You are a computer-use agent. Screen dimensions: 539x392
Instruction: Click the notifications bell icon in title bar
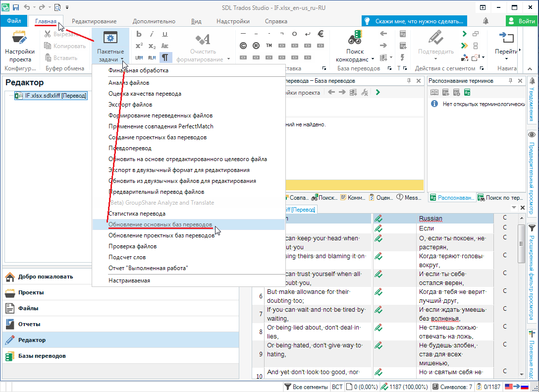[x=485, y=21]
